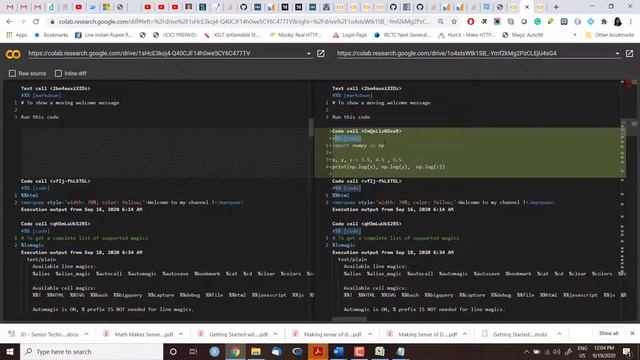Click the highlighted print(np.log(x) line

tap(388, 167)
